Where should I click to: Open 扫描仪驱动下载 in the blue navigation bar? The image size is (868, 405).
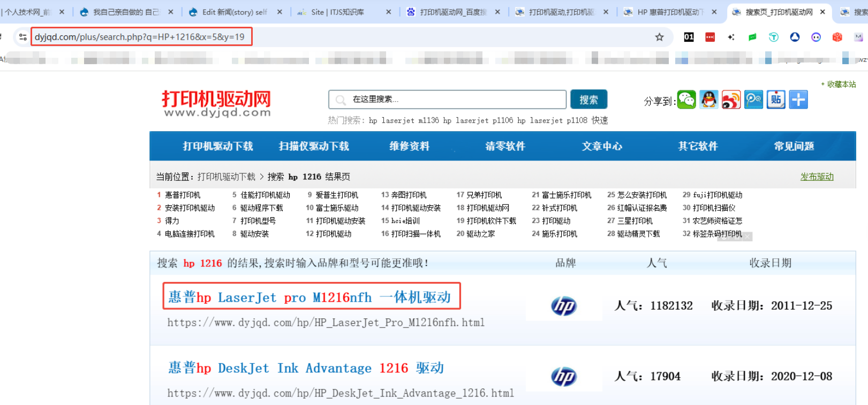click(314, 146)
